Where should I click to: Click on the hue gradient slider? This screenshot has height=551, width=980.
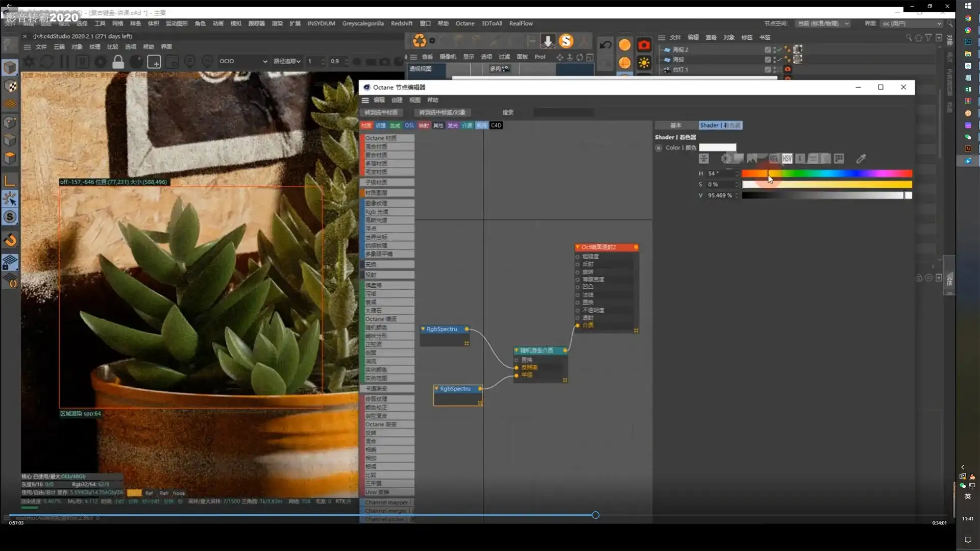826,173
